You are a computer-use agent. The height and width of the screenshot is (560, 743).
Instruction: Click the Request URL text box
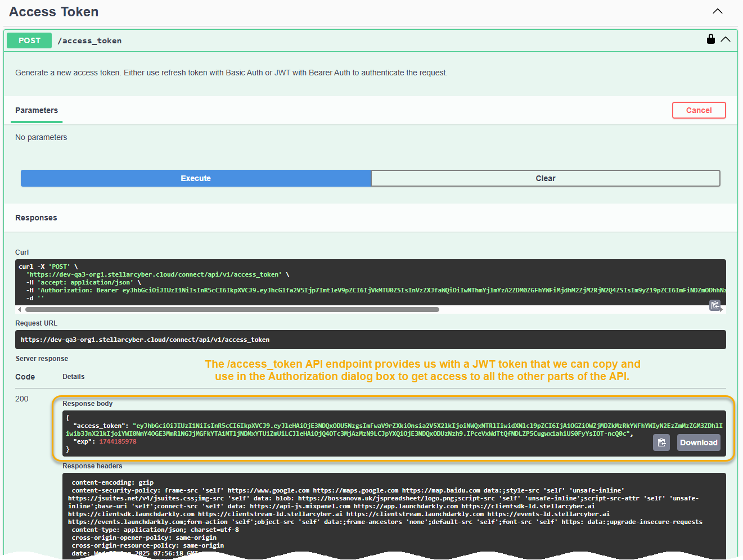click(x=370, y=340)
